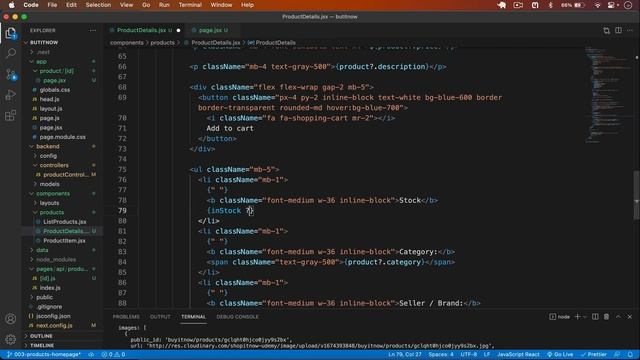Start Go Live server
Image resolution: width=640 pixels, height=360 pixels.
click(560, 354)
